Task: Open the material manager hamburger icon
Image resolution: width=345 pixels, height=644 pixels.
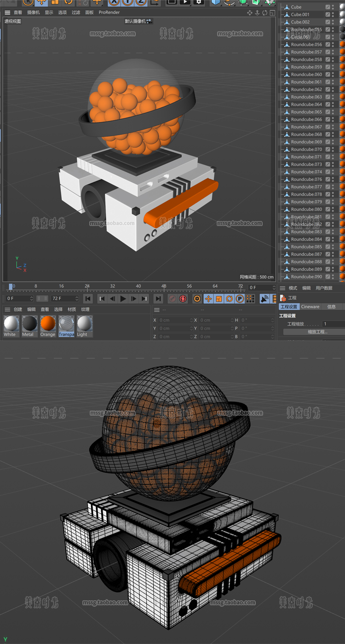Action: pyautogui.click(x=7, y=309)
